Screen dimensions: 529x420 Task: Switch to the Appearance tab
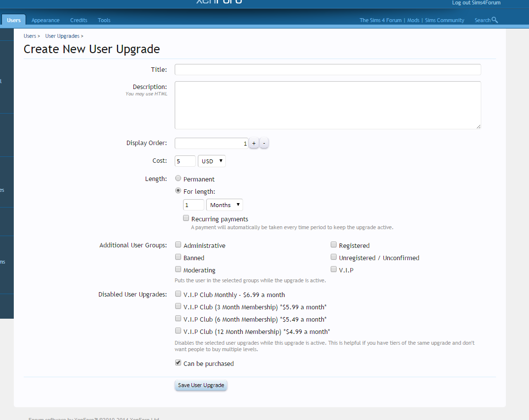(45, 20)
